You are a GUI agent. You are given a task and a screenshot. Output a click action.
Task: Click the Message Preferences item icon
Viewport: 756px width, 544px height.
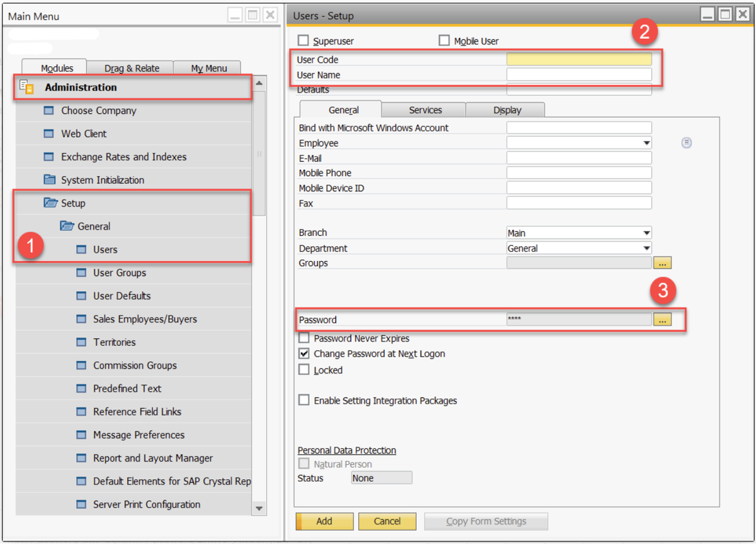[81, 435]
